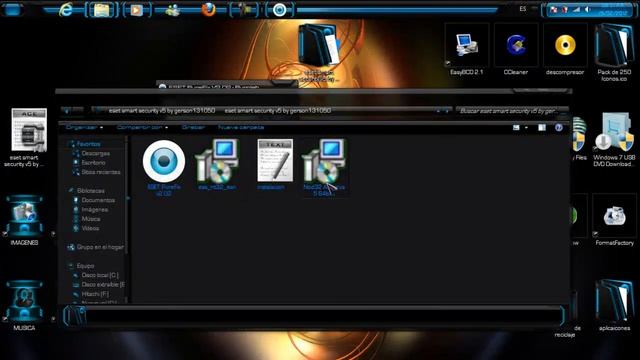Open Sitios recientes in the navigation pane

100,172
